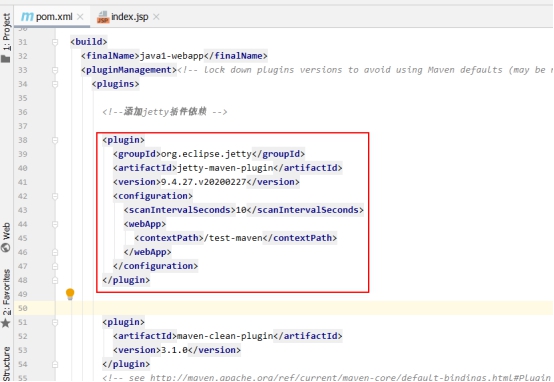Click the finalName value java1-webapp
554x382 pixels.
pos(172,56)
